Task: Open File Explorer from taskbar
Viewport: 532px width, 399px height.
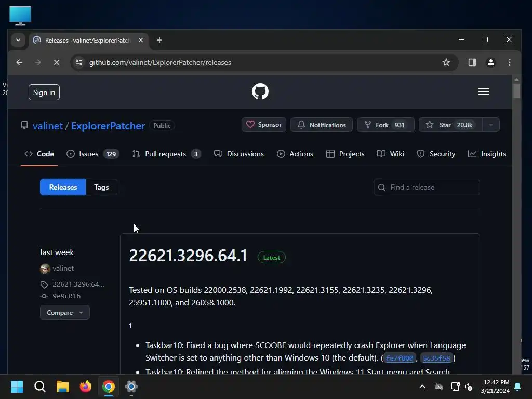Action: tap(63, 387)
